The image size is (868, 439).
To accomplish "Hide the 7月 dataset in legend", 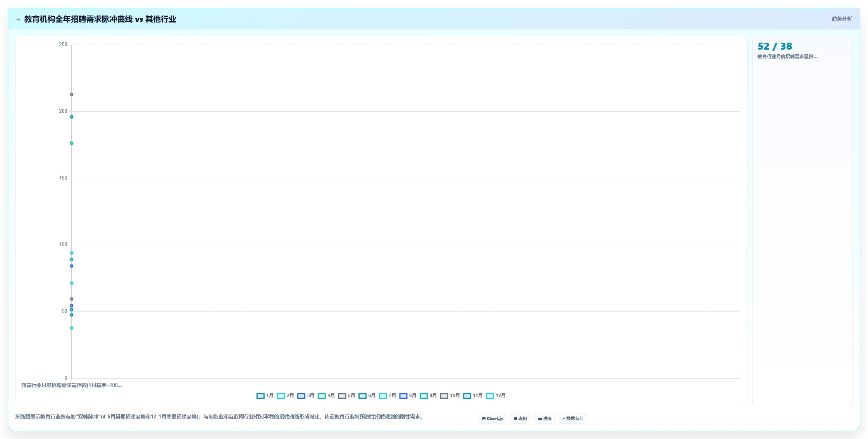I will [x=387, y=396].
